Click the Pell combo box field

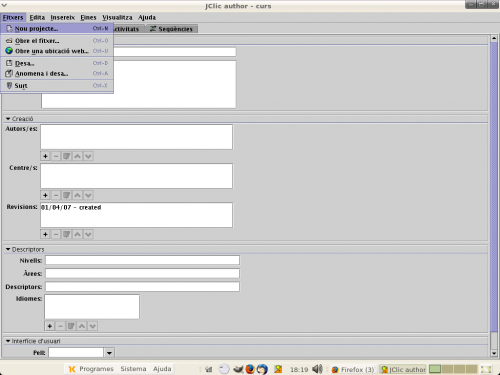(x=76, y=353)
